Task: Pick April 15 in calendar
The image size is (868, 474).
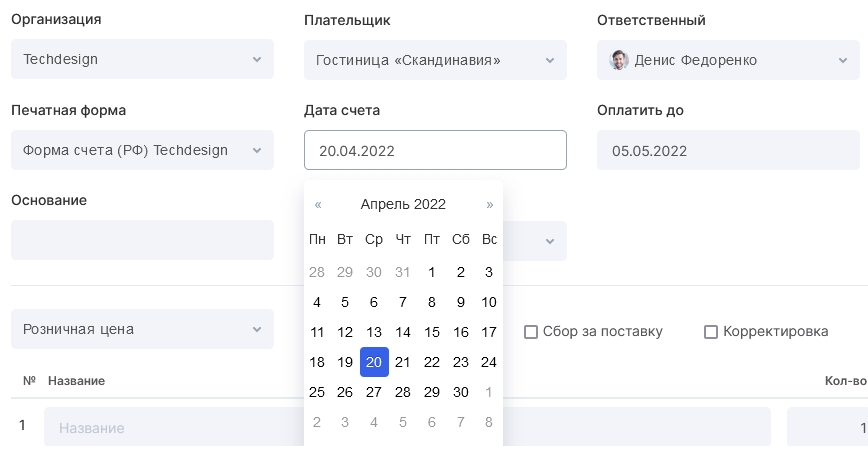Action: (x=432, y=332)
